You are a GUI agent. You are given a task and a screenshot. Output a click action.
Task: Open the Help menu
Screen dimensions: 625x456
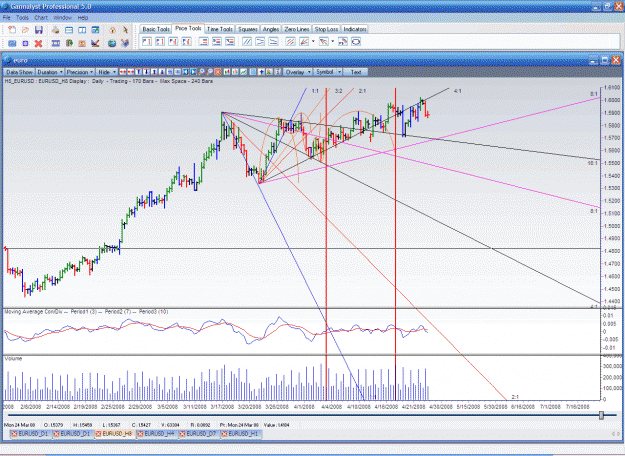[83, 18]
